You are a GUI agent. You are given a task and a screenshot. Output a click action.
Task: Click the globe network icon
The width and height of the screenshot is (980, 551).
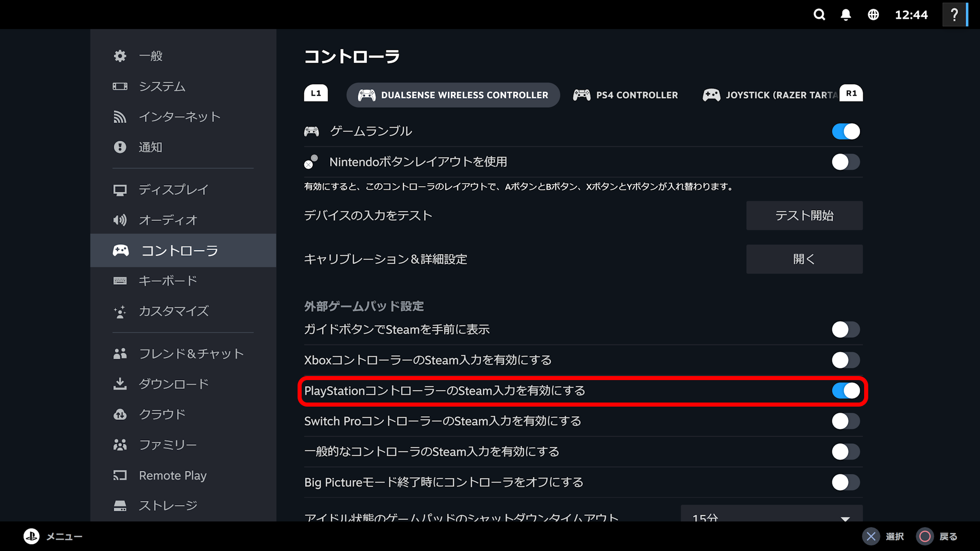(x=873, y=15)
